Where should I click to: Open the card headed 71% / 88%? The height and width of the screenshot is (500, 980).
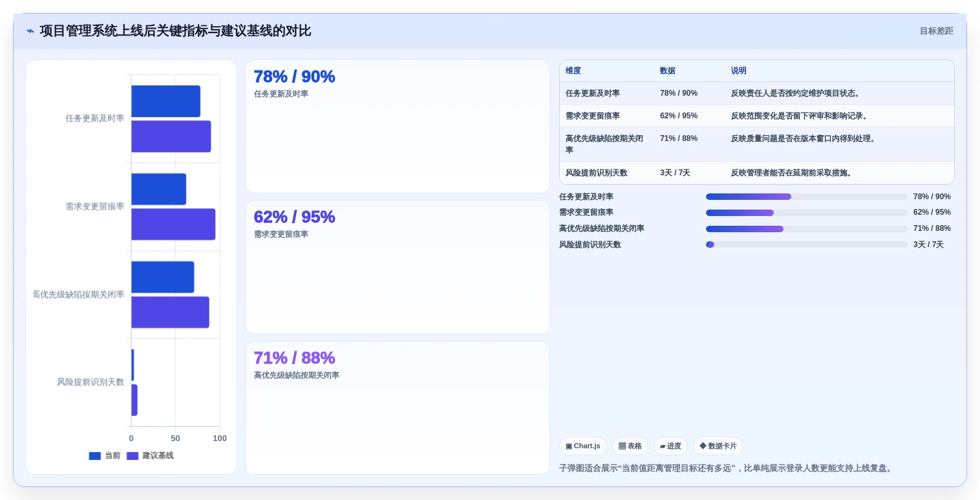point(398,408)
